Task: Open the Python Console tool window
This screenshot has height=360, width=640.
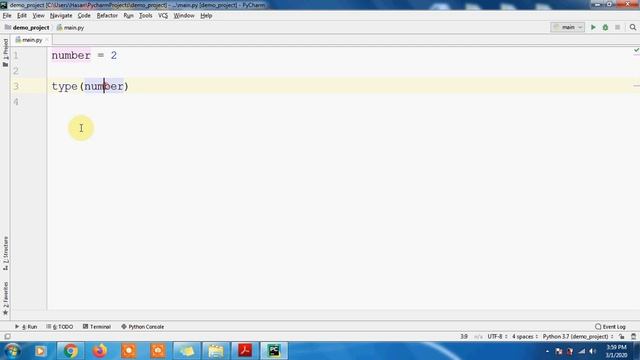Action: click(142, 327)
